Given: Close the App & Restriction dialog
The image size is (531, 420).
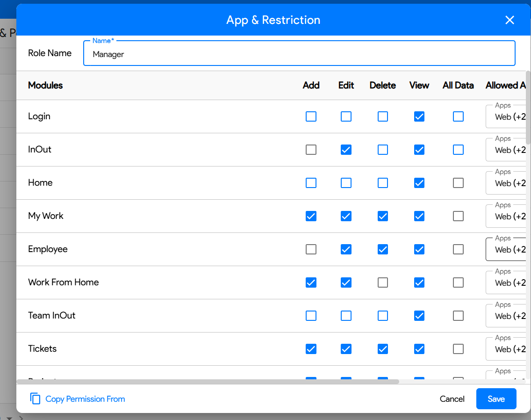Looking at the screenshot, I should pyautogui.click(x=509, y=20).
